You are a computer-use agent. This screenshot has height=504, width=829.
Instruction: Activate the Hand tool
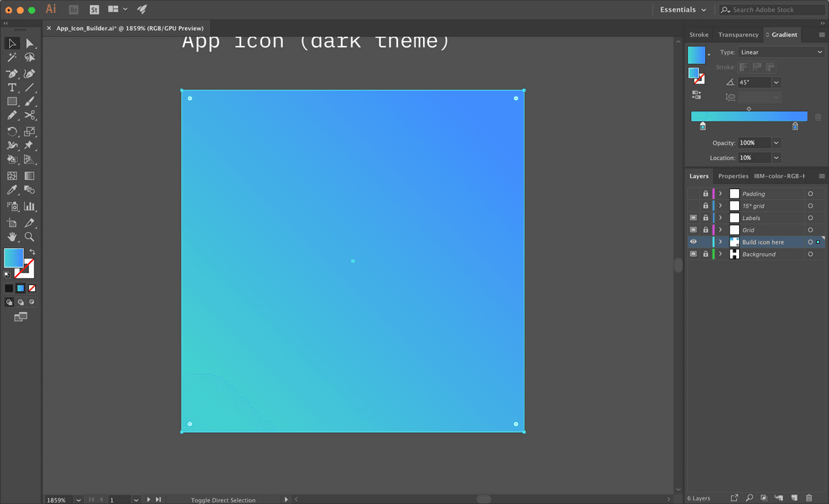(x=12, y=237)
